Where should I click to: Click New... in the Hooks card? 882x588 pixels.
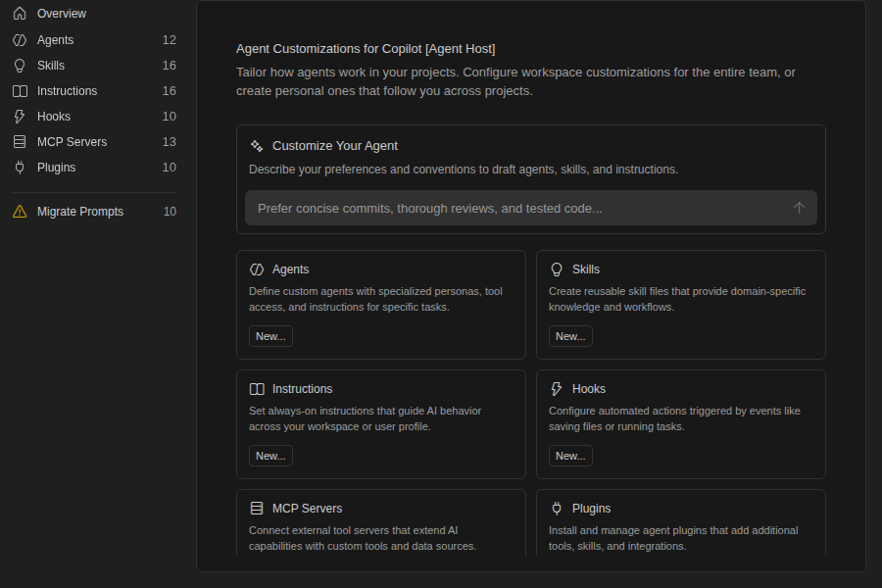570,456
